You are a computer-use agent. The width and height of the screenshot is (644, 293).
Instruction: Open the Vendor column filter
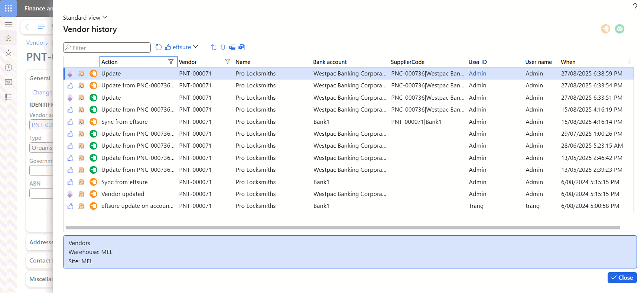(228, 61)
